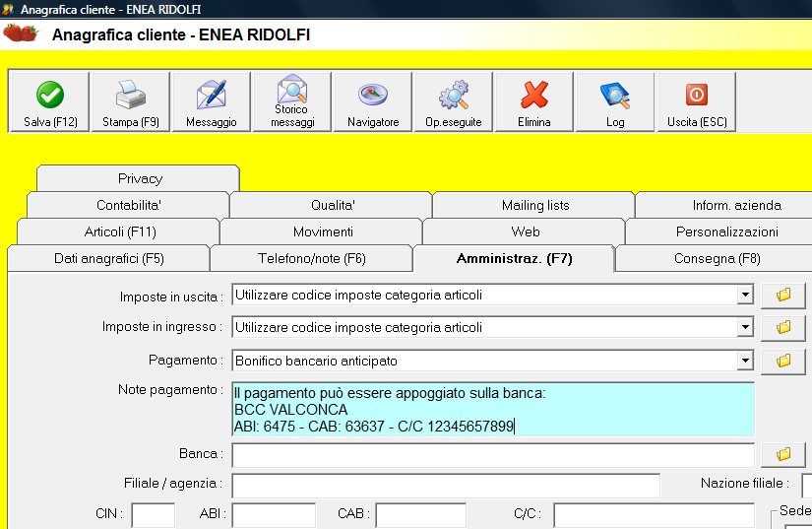812x529 pixels.
Task: Click strawberry app logo in header
Action: (22, 33)
